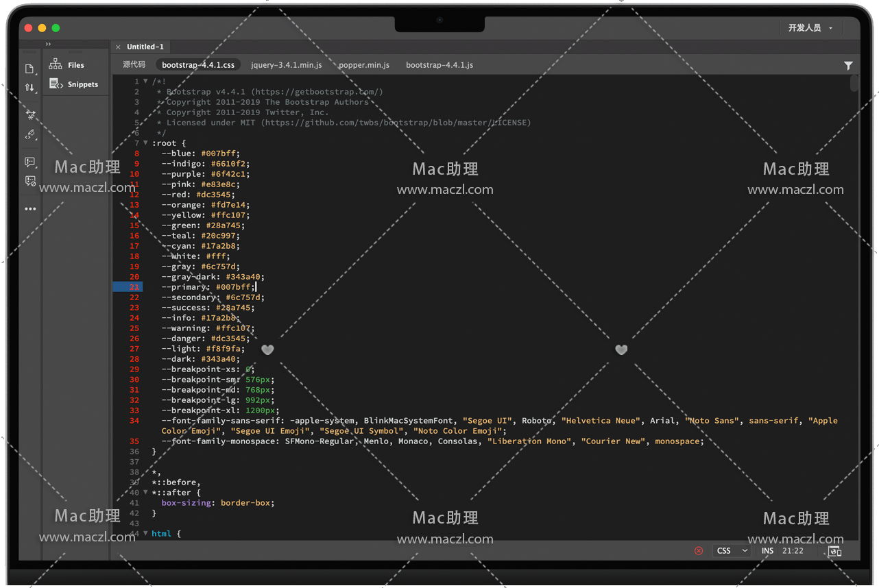
Task: Open the Files panel
Action: coord(67,65)
